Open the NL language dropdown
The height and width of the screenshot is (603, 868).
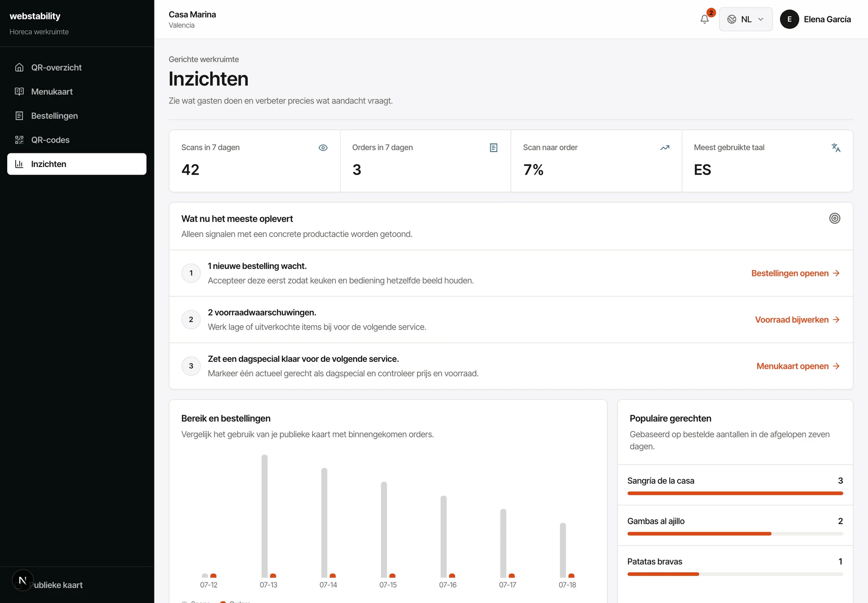(745, 19)
